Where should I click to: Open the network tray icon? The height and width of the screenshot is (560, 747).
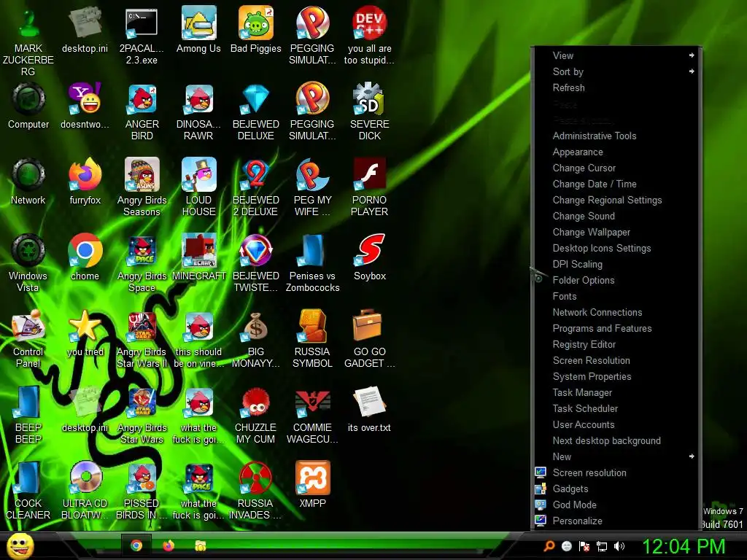pyautogui.click(x=602, y=546)
